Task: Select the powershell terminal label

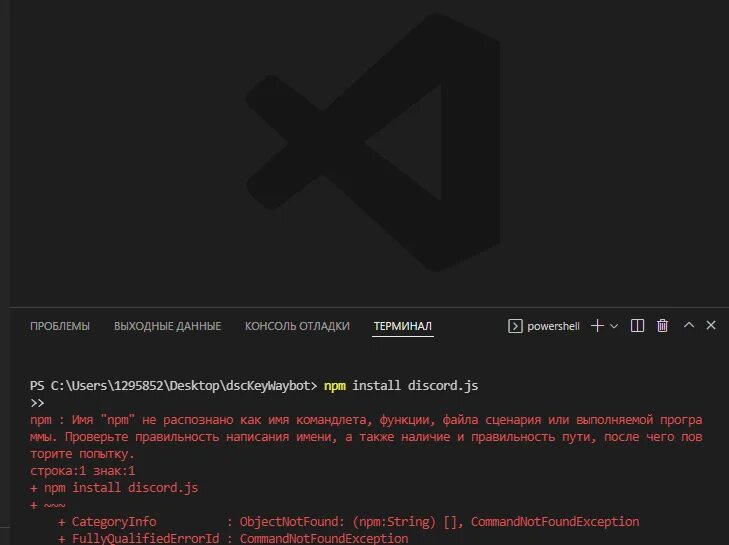Action: point(553,326)
